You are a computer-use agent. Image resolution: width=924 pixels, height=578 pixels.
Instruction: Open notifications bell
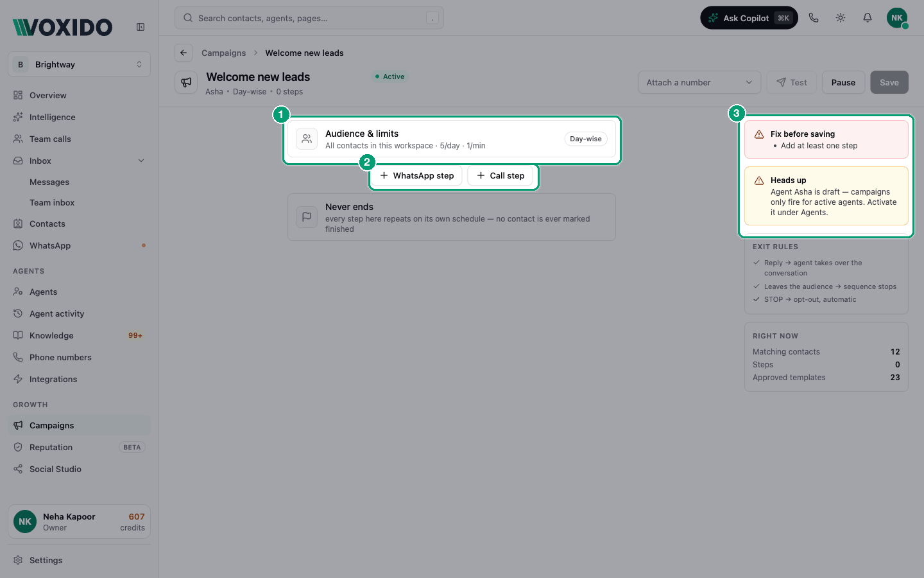pos(868,18)
